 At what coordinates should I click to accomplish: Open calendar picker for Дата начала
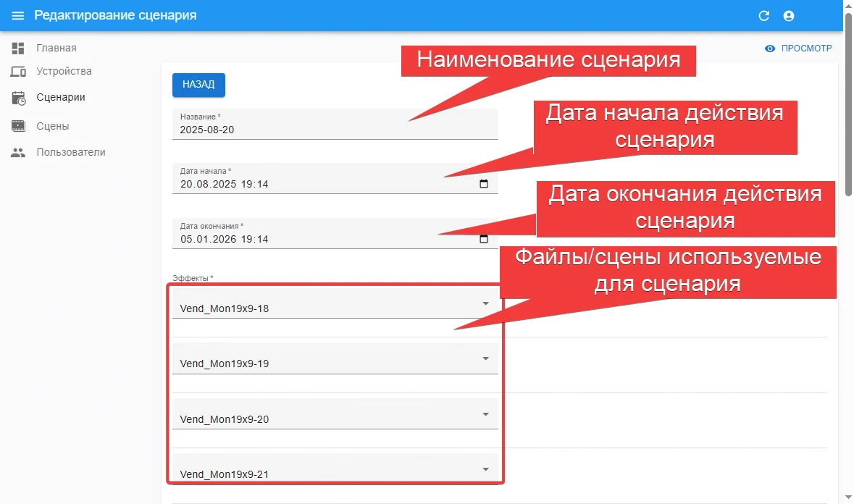(484, 184)
